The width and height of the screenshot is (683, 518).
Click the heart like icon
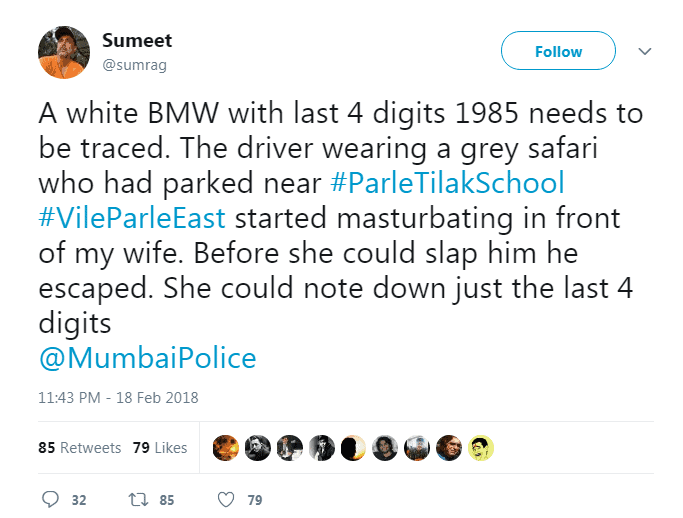point(226,499)
